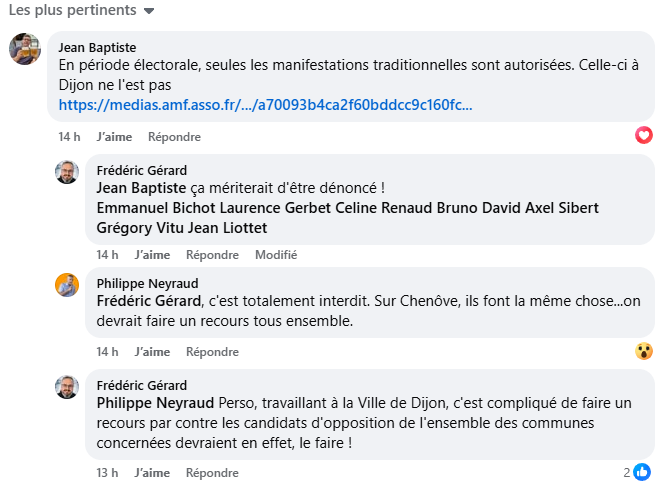The height and width of the screenshot is (486, 665).
Task: Reply to Jean Baptiste's comment
Action: click(174, 137)
